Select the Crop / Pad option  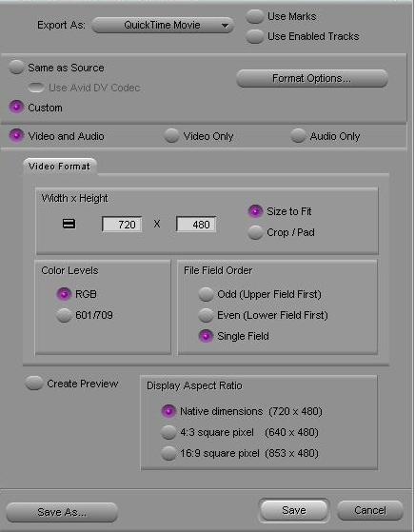pyautogui.click(x=255, y=232)
